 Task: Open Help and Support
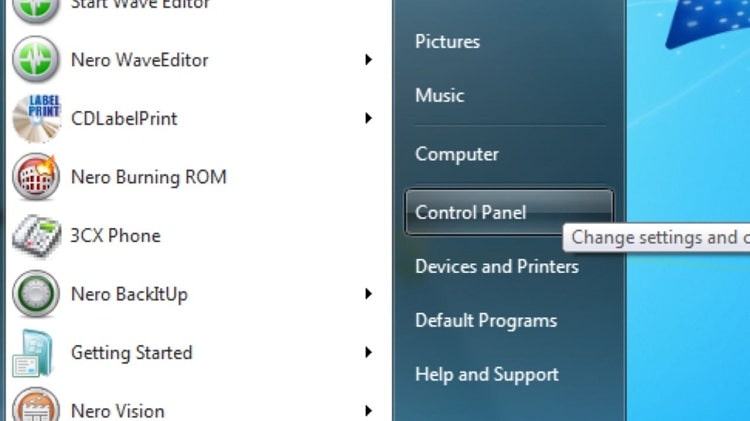click(x=486, y=374)
